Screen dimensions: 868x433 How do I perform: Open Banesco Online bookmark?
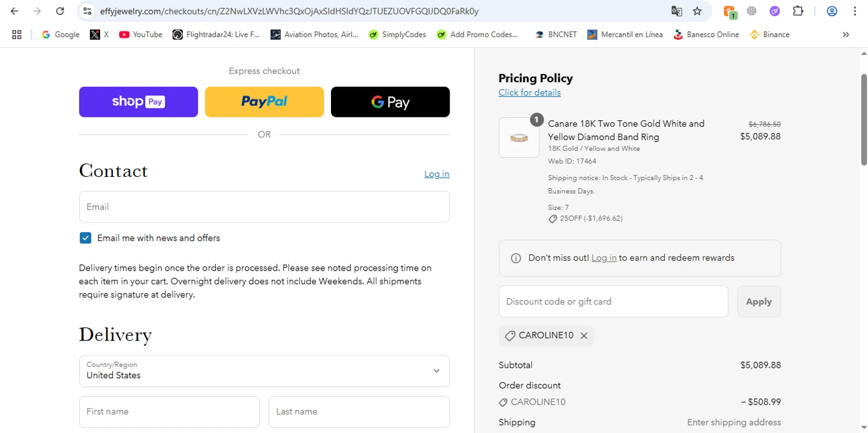pos(706,35)
